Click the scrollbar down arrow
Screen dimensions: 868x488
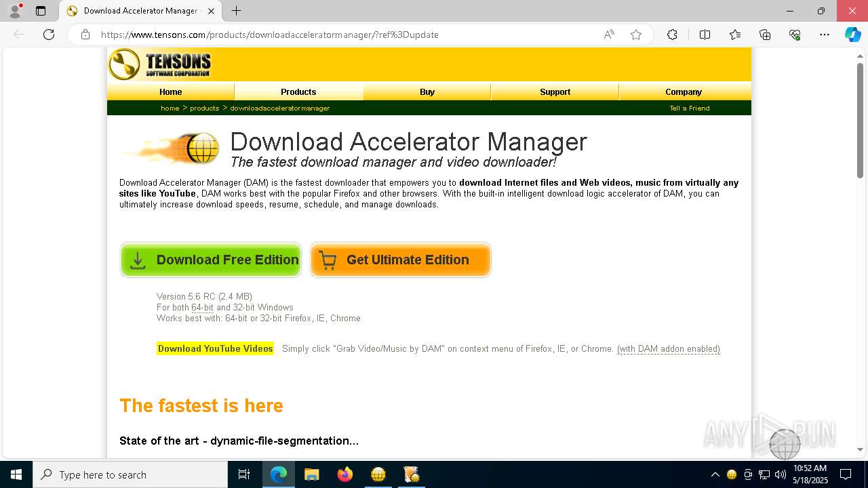click(860, 449)
